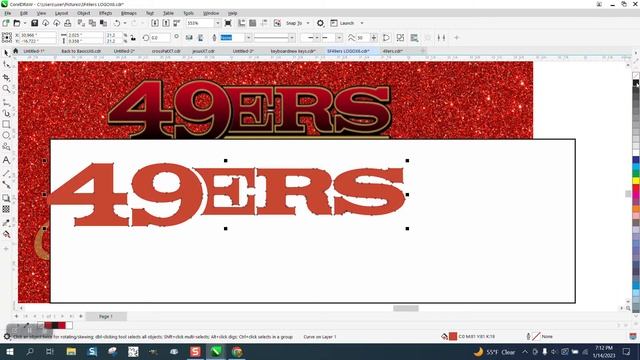Switch to the crossPatX7.cdr tab
The height and width of the screenshot is (360, 640).
tap(166, 51)
